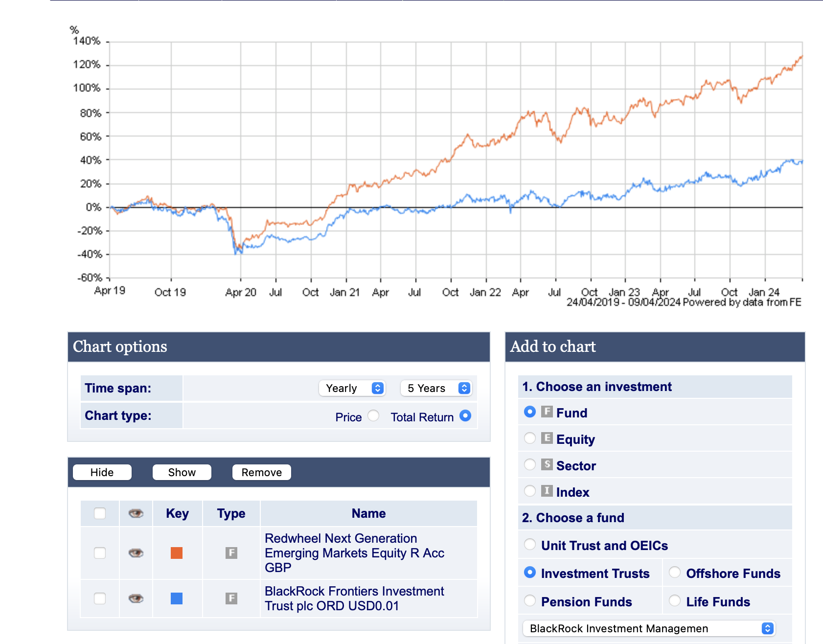
Task: Open the Yearly time span dropdown
Action: 352,388
